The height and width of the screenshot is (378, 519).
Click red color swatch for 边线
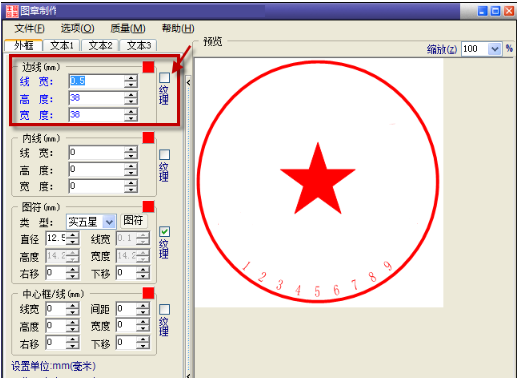[x=148, y=67]
